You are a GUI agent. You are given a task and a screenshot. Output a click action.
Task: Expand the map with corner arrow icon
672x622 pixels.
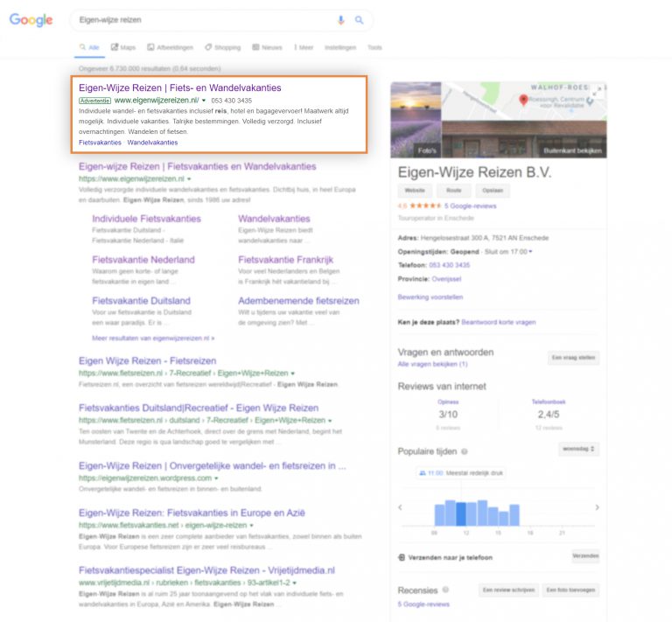597,91
